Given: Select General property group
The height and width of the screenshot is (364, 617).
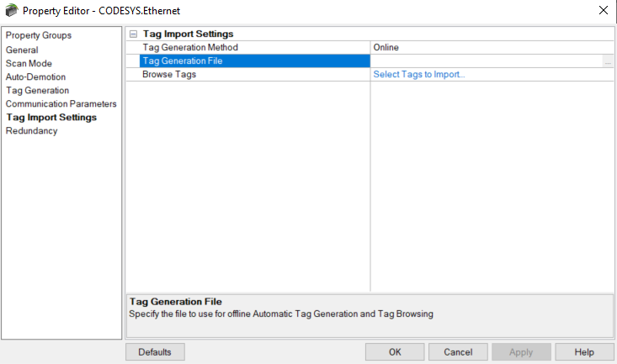Looking at the screenshot, I should [22, 50].
